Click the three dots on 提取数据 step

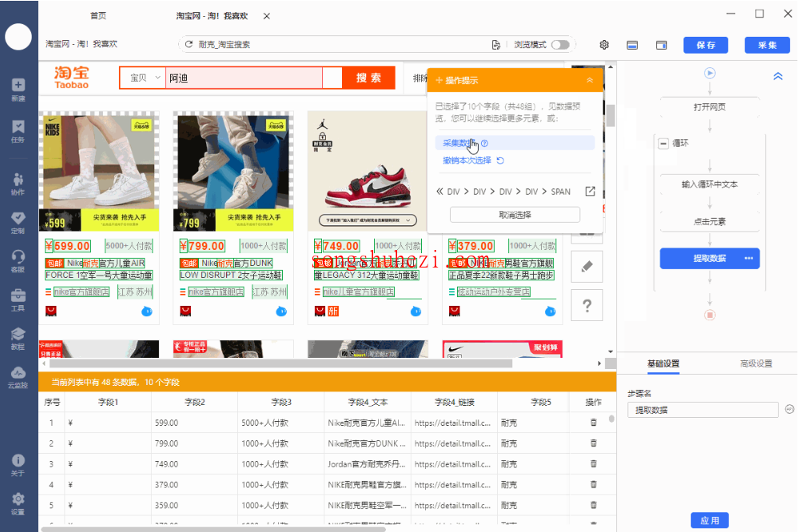pyautogui.click(x=749, y=258)
